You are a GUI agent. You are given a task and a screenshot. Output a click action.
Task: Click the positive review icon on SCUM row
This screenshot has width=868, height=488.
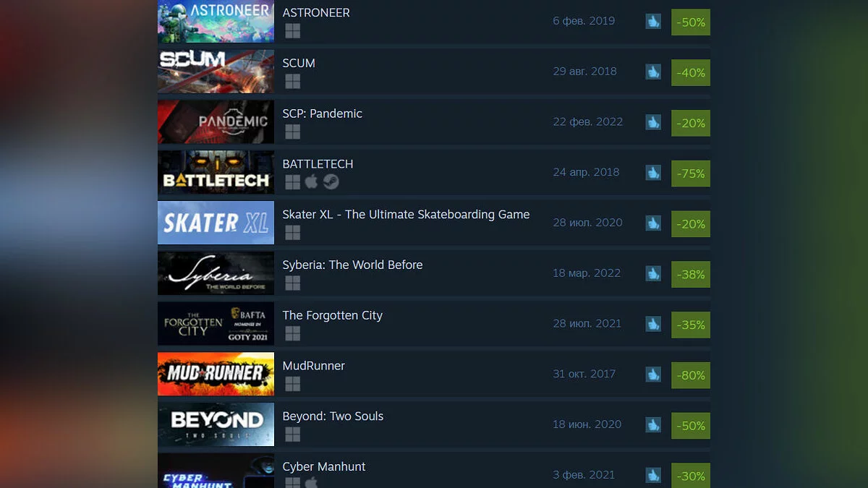[x=653, y=72]
